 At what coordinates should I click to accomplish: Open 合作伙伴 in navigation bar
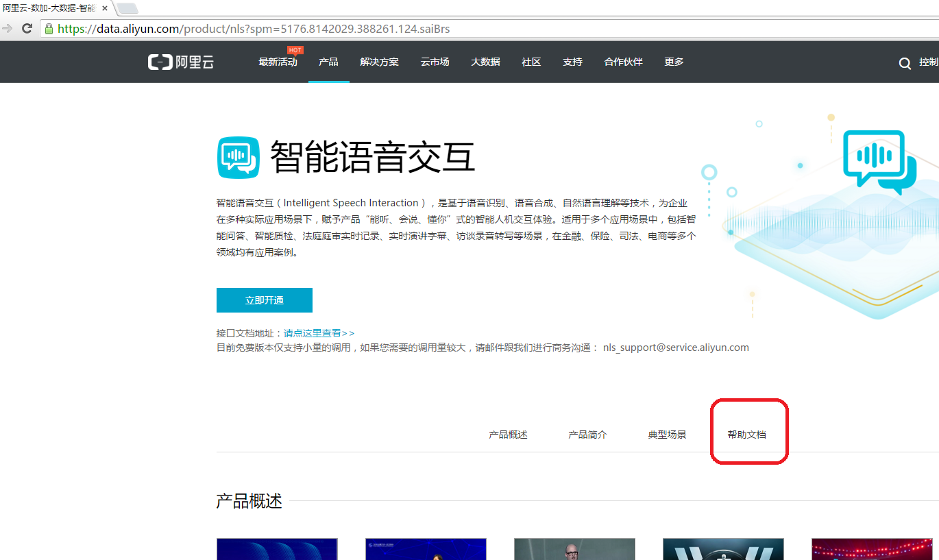(x=623, y=62)
